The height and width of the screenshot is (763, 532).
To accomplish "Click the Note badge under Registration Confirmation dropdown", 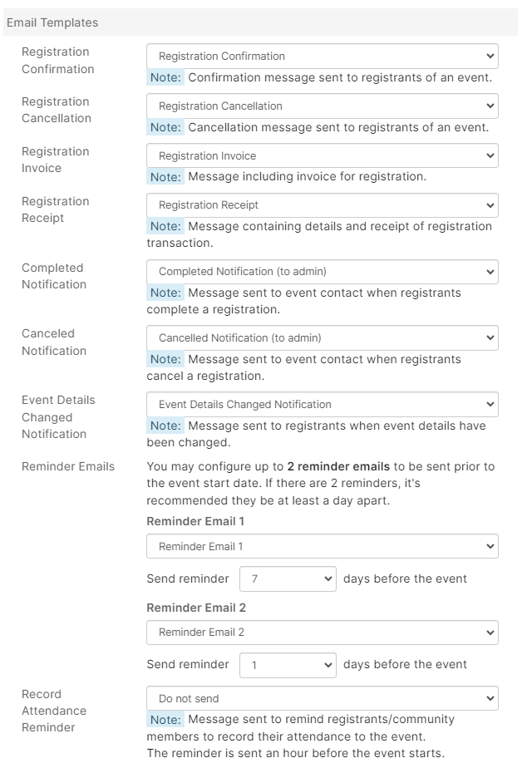I will [165, 78].
